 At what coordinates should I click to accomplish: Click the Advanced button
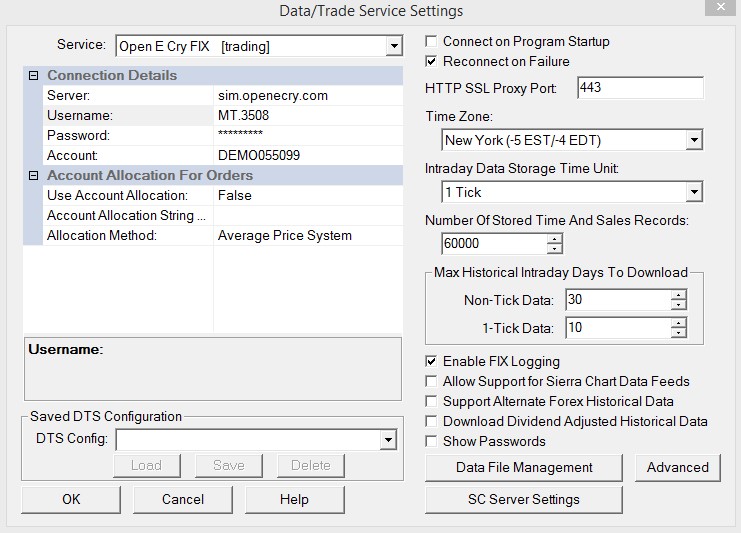677,467
